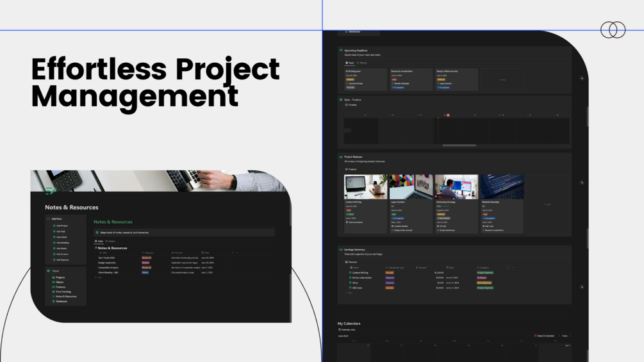Click the timeline horizontal scrollbar
The width and height of the screenshot is (644, 362).
[x=459, y=145]
